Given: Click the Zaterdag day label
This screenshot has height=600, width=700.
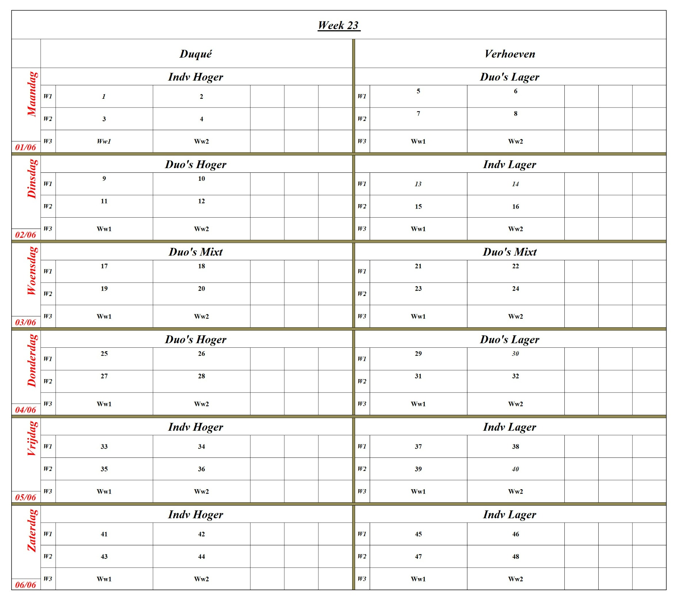Looking at the screenshot, I should [32, 530].
